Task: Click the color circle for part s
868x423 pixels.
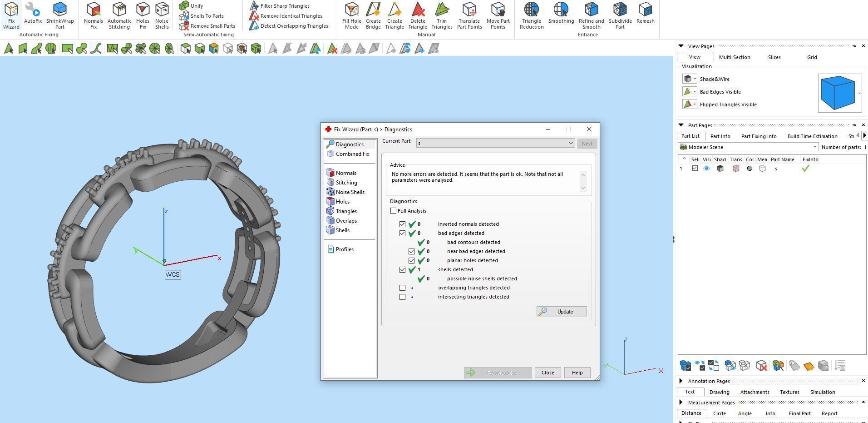Action: point(750,169)
